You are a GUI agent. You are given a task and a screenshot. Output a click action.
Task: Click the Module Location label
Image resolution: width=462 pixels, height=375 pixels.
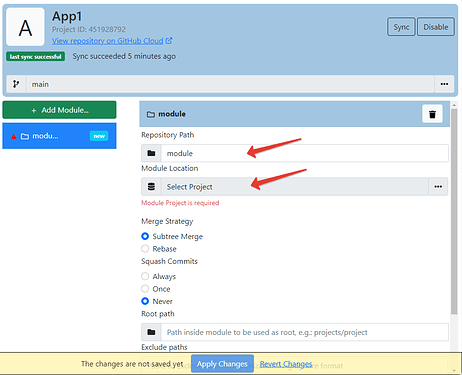(170, 168)
